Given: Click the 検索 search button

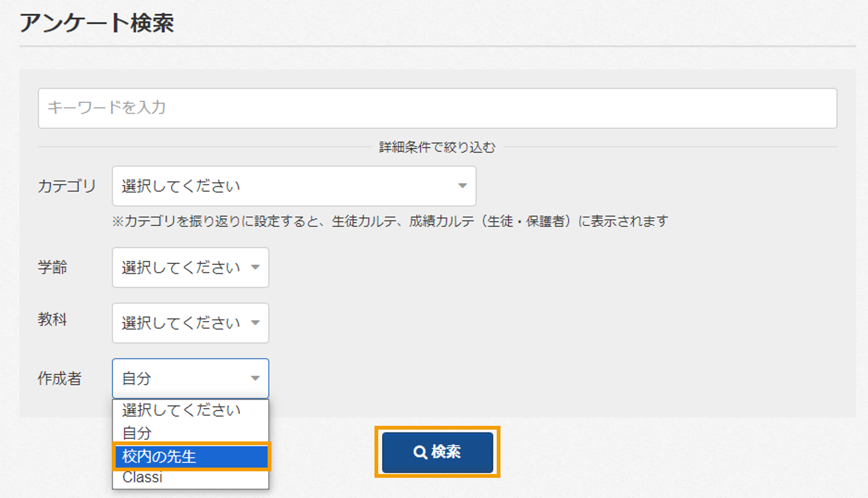Looking at the screenshot, I should [437, 452].
